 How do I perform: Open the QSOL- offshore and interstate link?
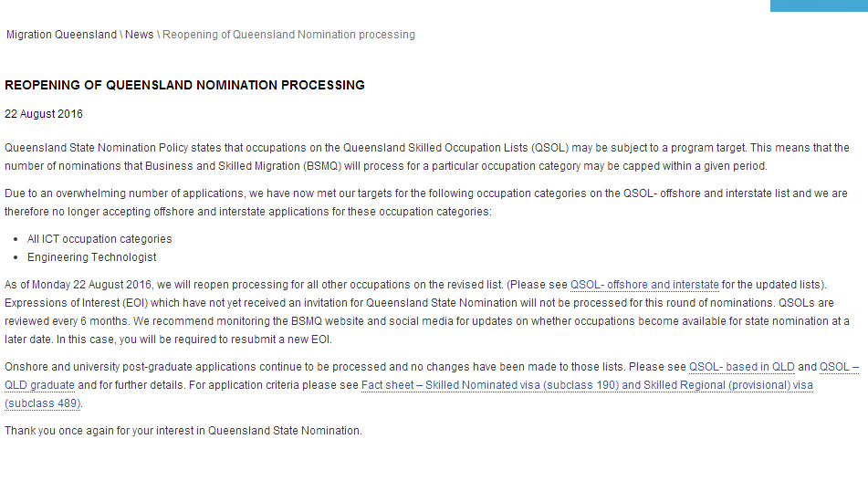[x=644, y=285]
